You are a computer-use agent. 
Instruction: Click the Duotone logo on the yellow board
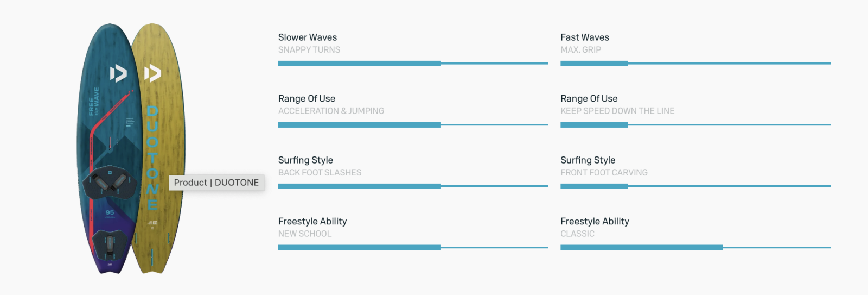pos(152,73)
